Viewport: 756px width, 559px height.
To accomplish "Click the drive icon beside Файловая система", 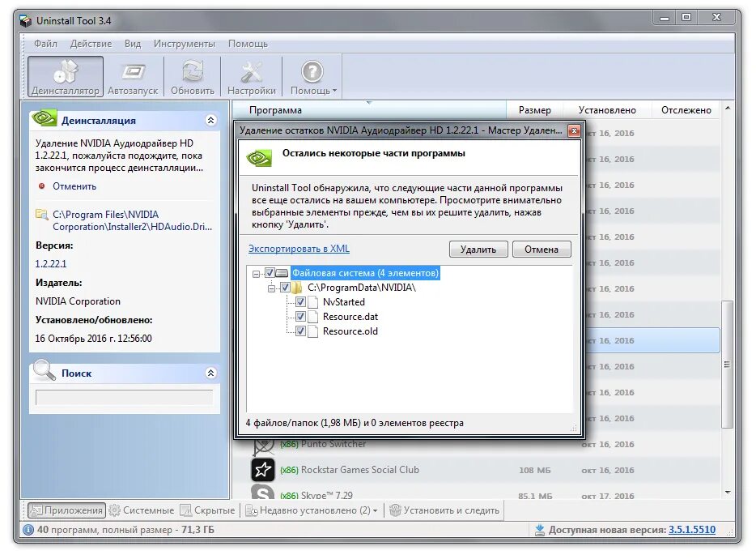I will point(282,273).
